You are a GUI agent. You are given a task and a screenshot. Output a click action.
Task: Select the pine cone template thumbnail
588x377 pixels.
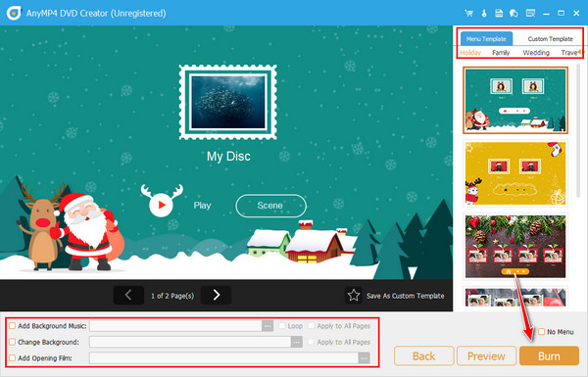pyautogui.click(x=515, y=246)
